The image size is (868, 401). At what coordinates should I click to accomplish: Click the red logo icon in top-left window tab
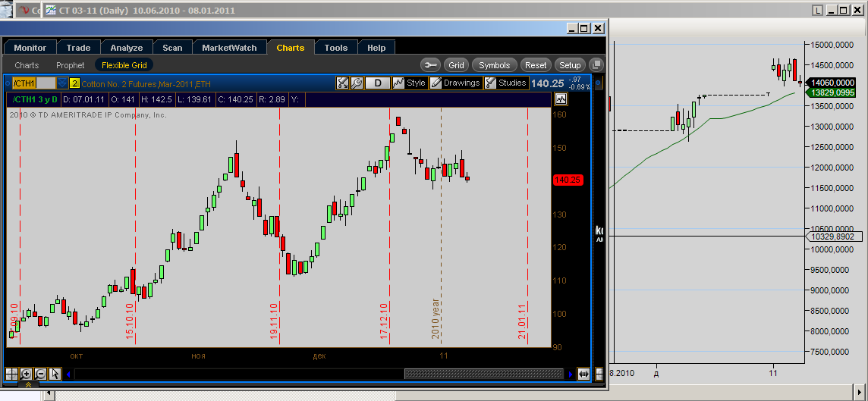click(24, 10)
